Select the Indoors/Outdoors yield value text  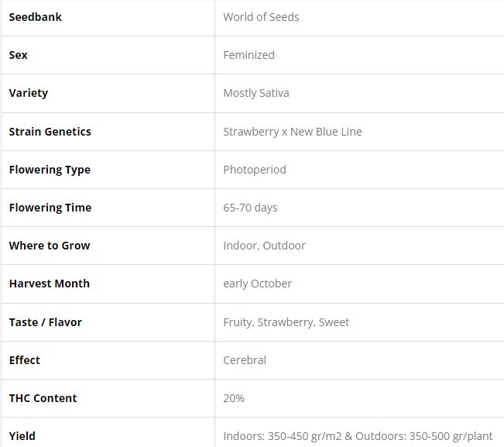click(x=357, y=436)
